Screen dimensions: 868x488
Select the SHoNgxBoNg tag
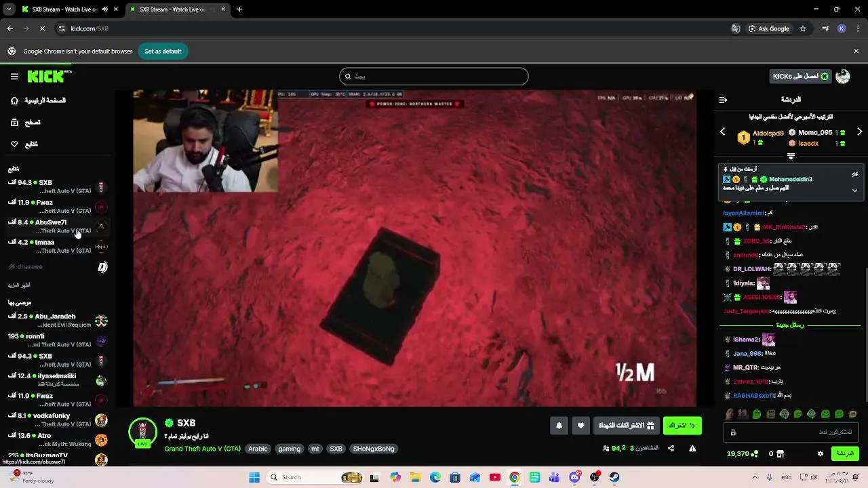point(374,449)
